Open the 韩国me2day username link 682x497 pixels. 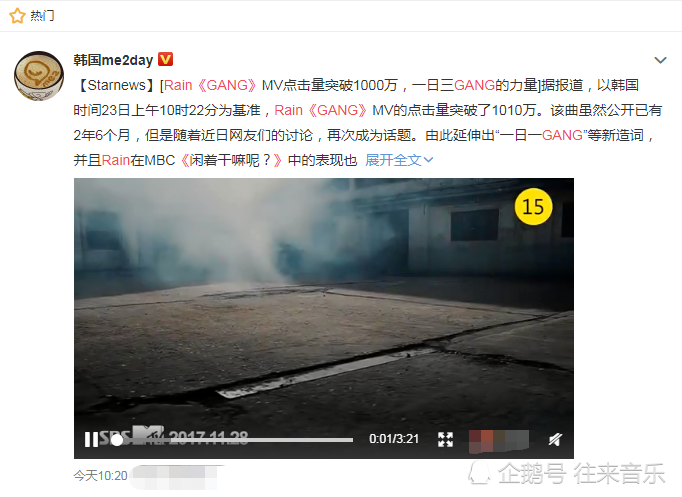click(113, 60)
